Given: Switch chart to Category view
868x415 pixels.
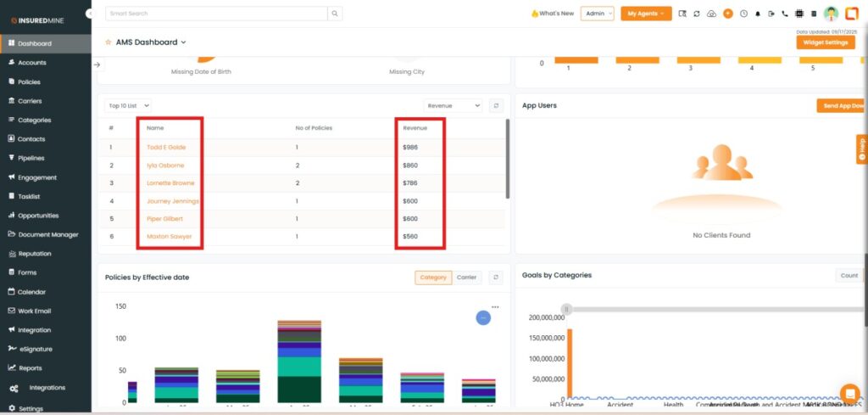Looking at the screenshot, I should (x=433, y=278).
